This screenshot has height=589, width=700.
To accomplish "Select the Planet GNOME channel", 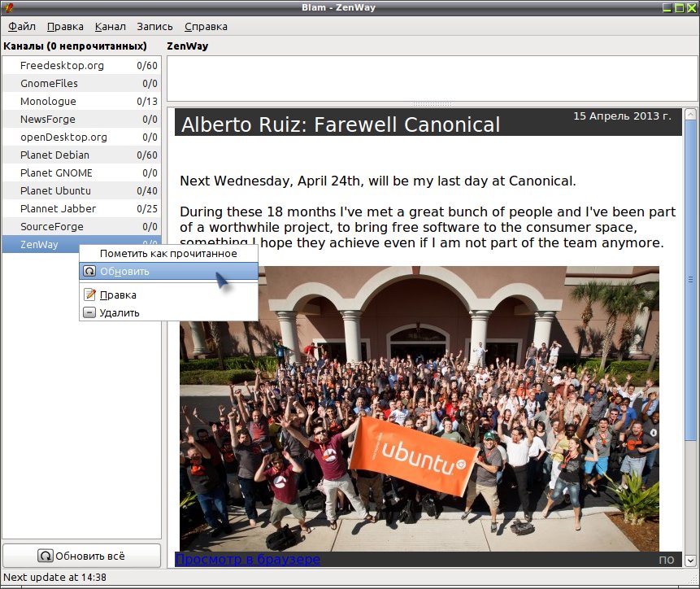I will [81, 172].
